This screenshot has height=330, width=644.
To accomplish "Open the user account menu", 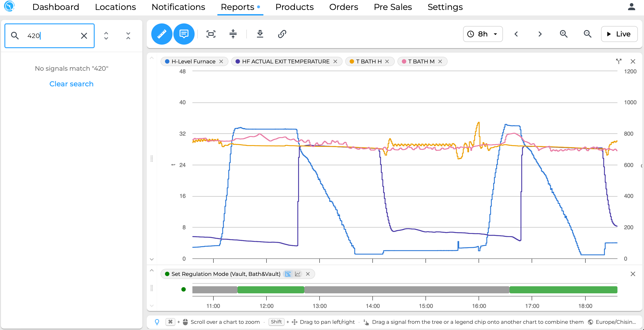I will [631, 7].
